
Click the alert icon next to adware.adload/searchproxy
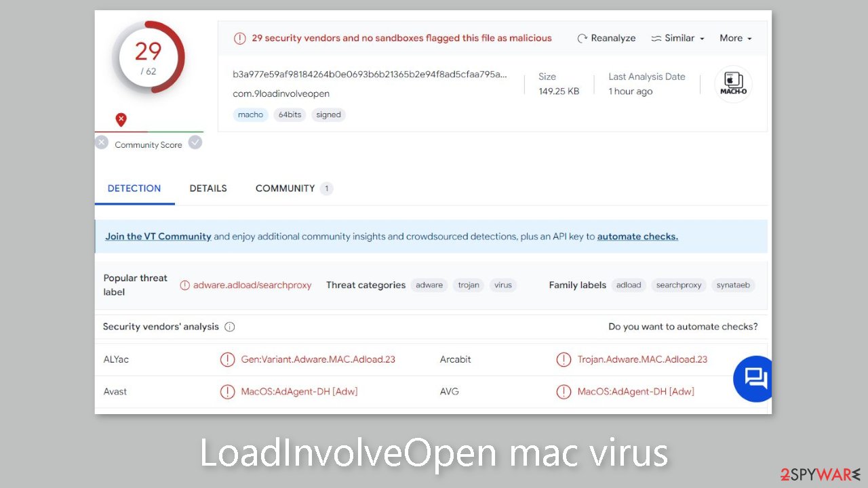[184, 285]
